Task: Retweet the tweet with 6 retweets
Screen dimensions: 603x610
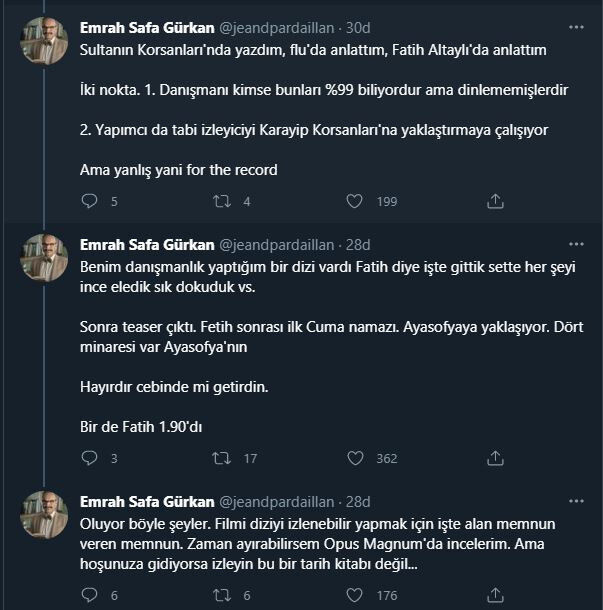Action: click(223, 595)
